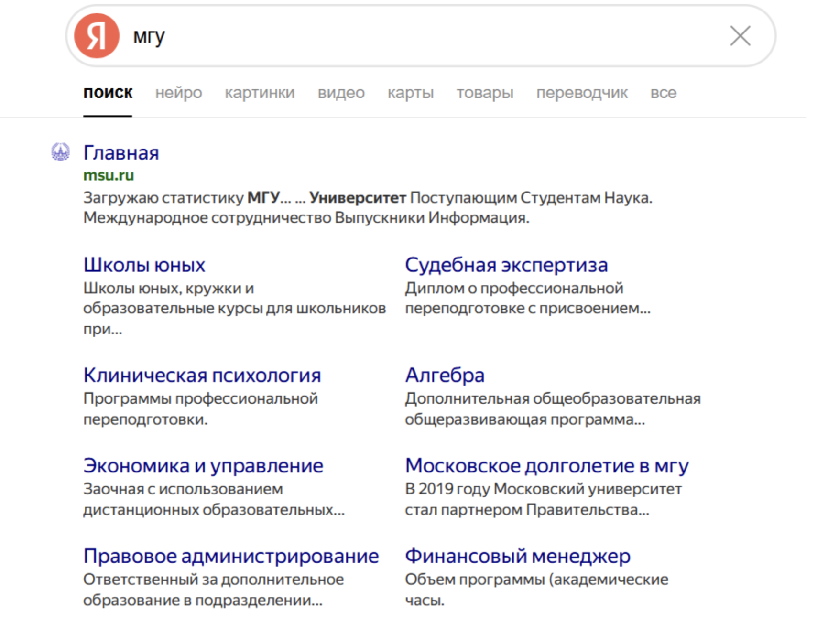This screenshot has width=828, height=644.
Task: Select the 'поиск' tab
Action: coord(108,93)
